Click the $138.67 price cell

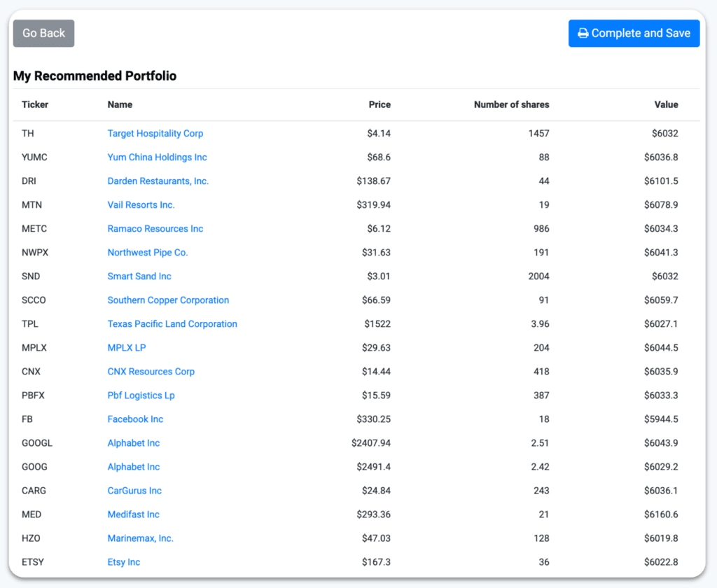pos(374,181)
